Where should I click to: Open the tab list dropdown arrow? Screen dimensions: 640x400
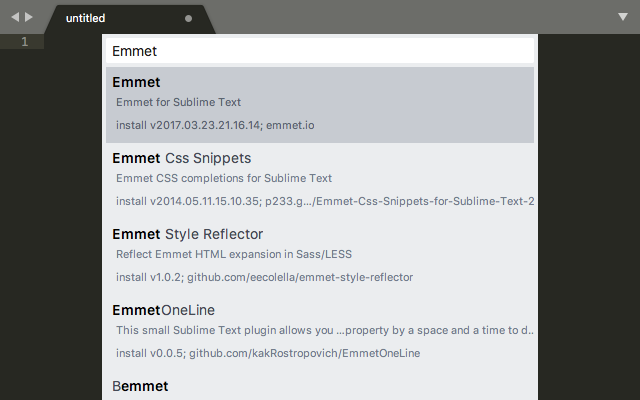pyautogui.click(x=622, y=18)
